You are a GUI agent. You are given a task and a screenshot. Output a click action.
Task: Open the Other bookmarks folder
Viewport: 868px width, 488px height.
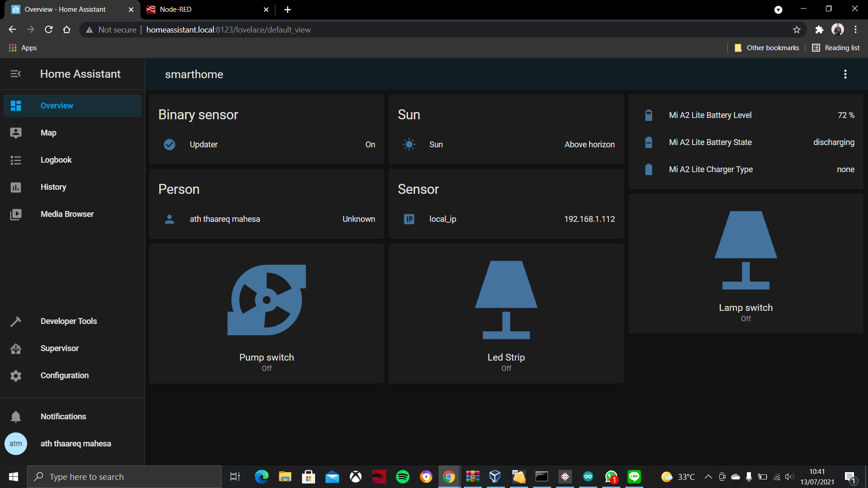(x=767, y=48)
